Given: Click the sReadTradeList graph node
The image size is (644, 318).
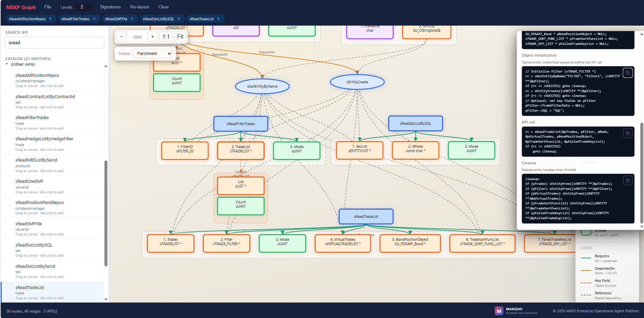Looking at the screenshot, I should tap(366, 216).
